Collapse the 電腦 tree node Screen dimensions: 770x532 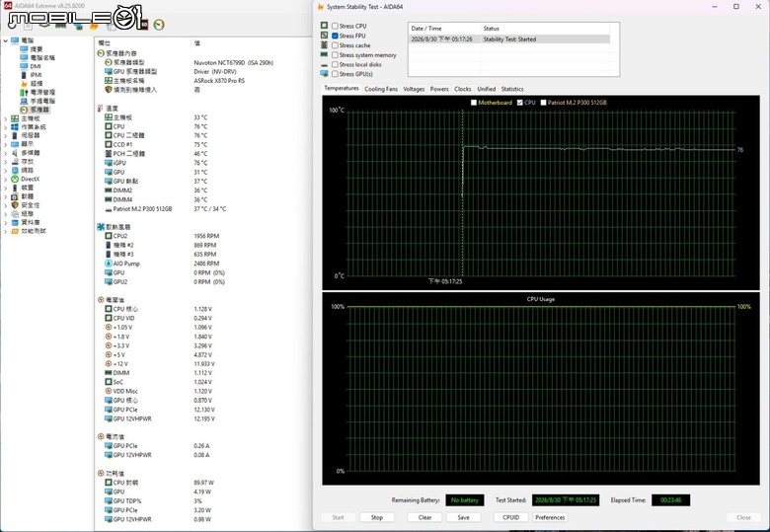click(5, 40)
